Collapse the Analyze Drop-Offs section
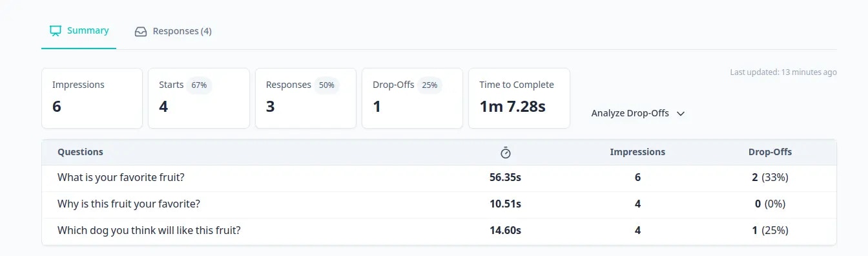The width and height of the screenshot is (868, 256). [637, 113]
